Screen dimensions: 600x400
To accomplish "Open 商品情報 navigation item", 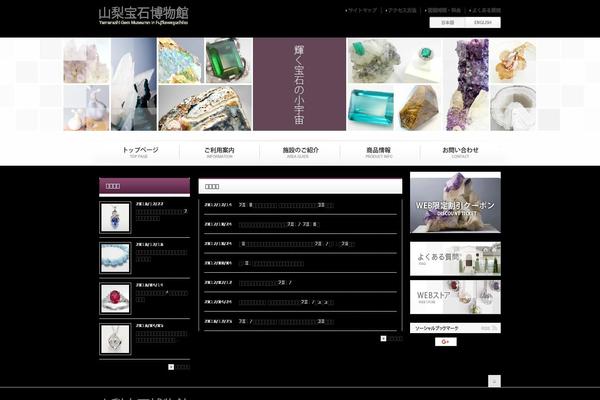I will (378, 152).
